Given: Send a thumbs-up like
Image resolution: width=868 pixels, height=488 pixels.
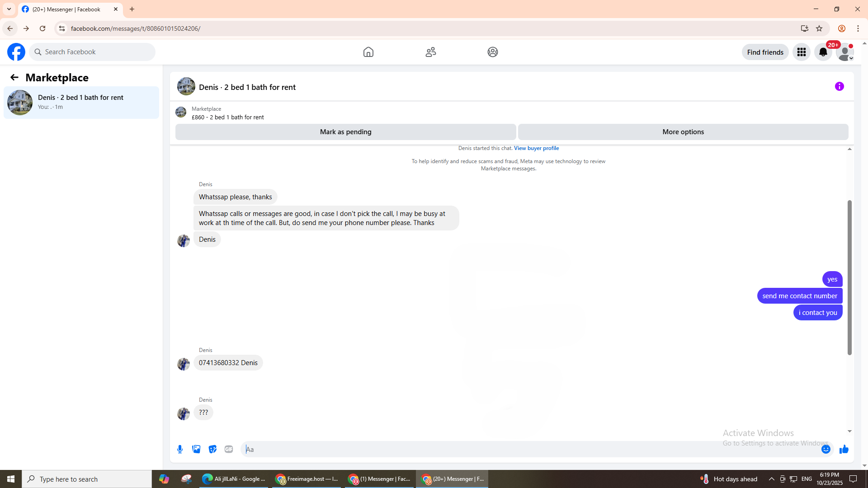Looking at the screenshot, I should 844,449.
